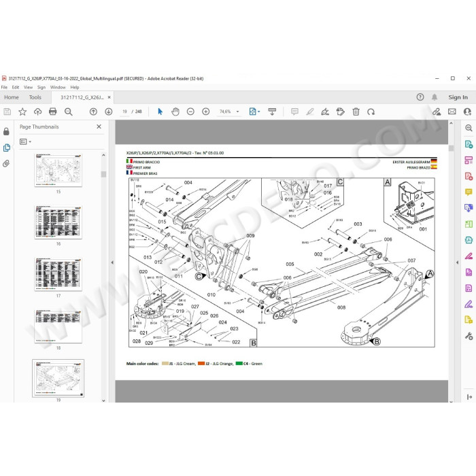The width and height of the screenshot is (476, 476).
Task: Add a sticky note comment
Action: click(x=294, y=112)
